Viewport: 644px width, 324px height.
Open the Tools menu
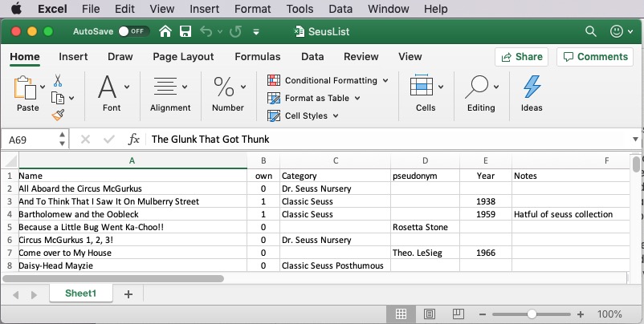300,9
